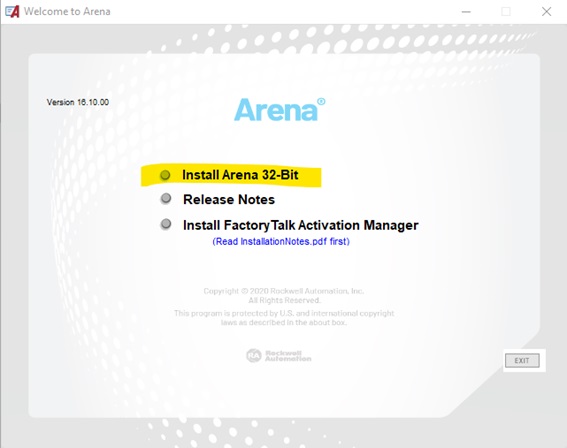Open the Read InstallationNotes.pdf first link
The width and height of the screenshot is (567, 448).
tap(281, 242)
